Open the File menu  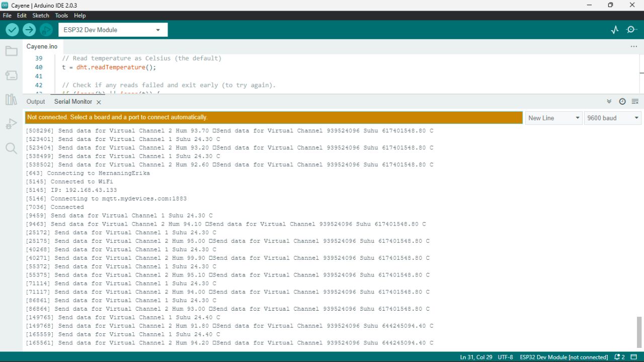tap(7, 16)
